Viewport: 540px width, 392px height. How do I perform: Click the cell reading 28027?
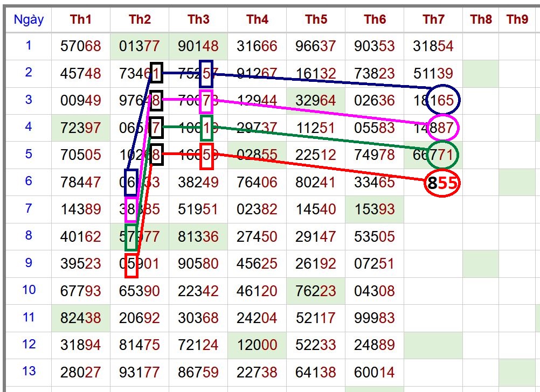point(81,372)
